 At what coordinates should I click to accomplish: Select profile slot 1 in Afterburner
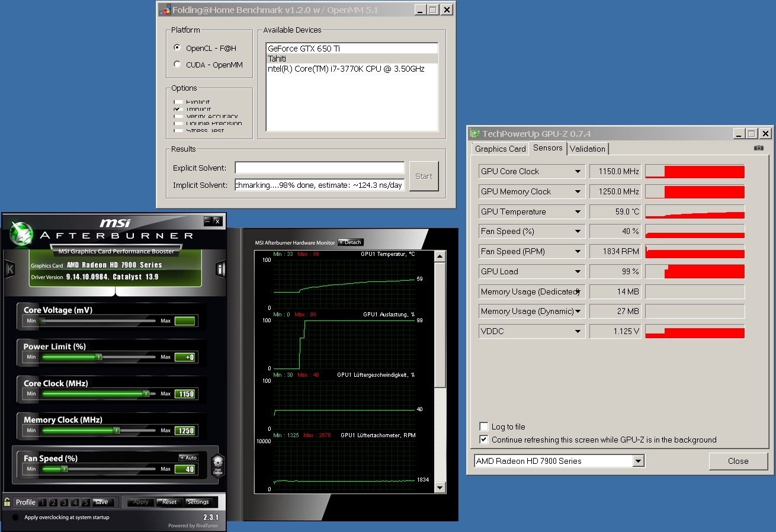(43, 502)
